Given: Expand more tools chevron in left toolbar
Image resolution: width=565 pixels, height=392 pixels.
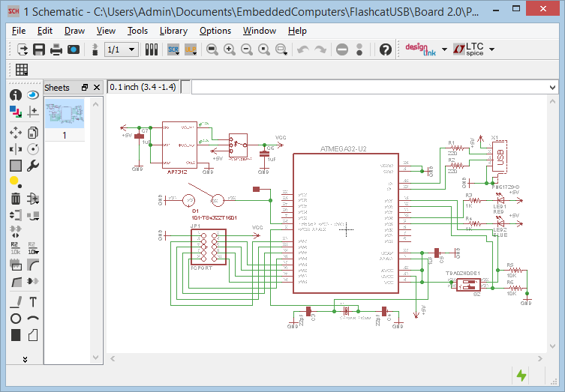Looking at the screenshot, I should click(25, 360).
